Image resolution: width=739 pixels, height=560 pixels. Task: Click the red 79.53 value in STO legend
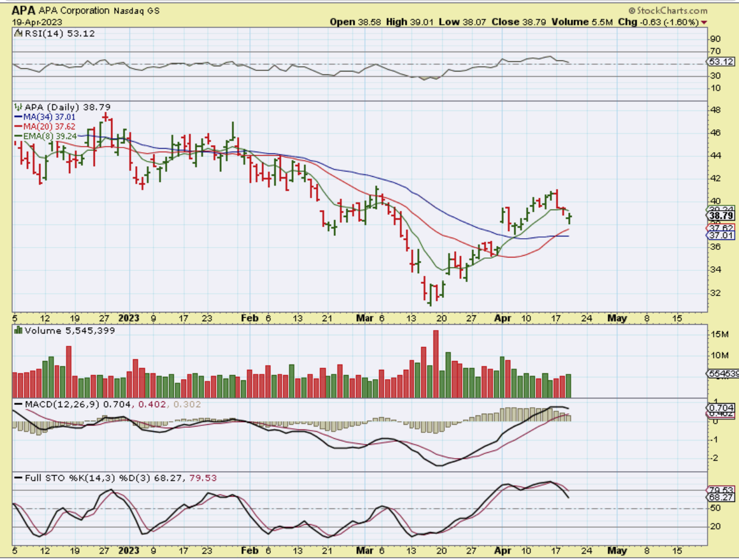point(202,478)
